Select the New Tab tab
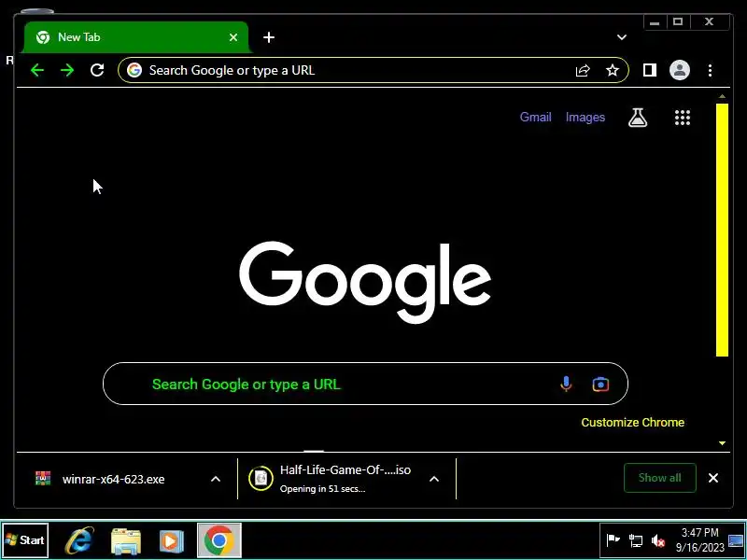 136,37
